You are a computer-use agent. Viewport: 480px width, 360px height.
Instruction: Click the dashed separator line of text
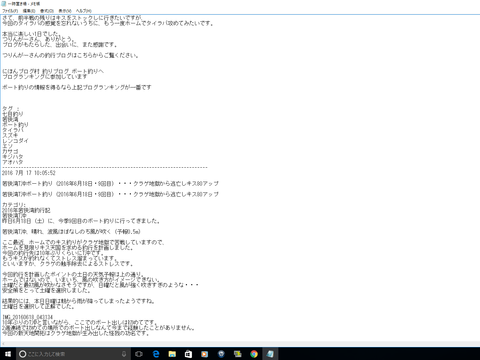pyautogui.click(x=105, y=167)
